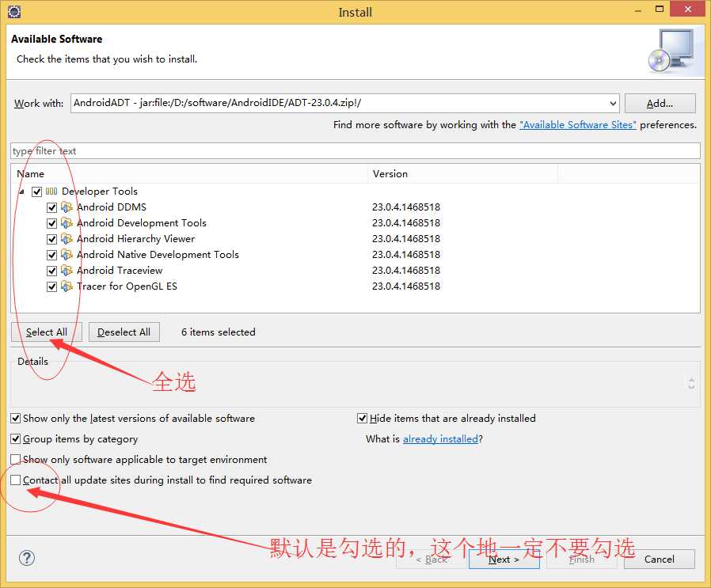The width and height of the screenshot is (711, 588).
Task: Click the type filter text field
Action: tap(355, 151)
